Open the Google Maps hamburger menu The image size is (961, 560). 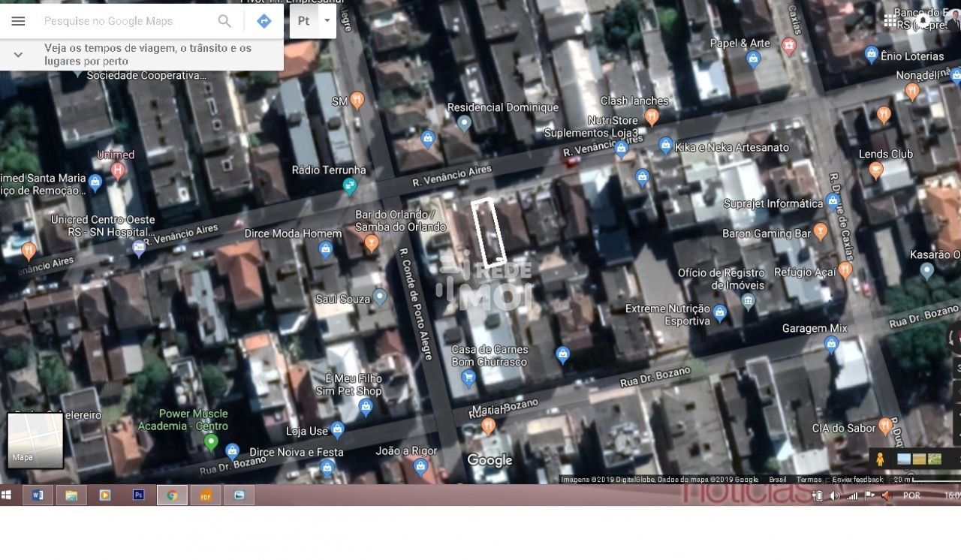[18, 21]
